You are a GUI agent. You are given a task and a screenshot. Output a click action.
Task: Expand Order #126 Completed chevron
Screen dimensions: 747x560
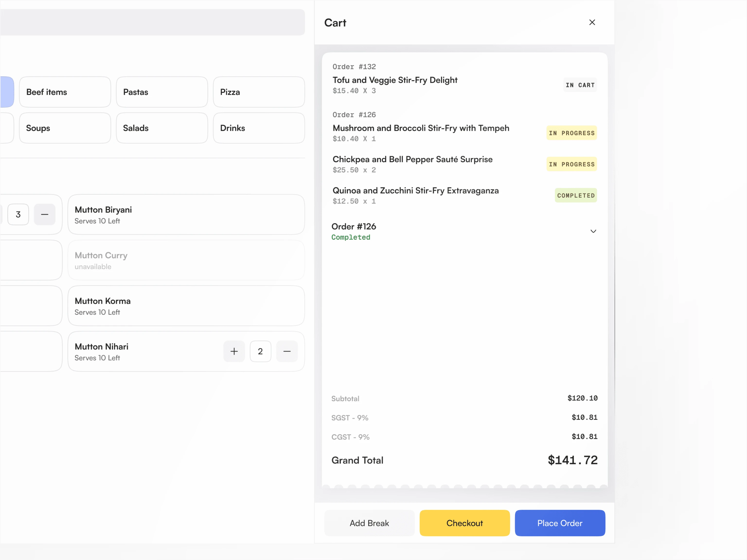click(593, 231)
